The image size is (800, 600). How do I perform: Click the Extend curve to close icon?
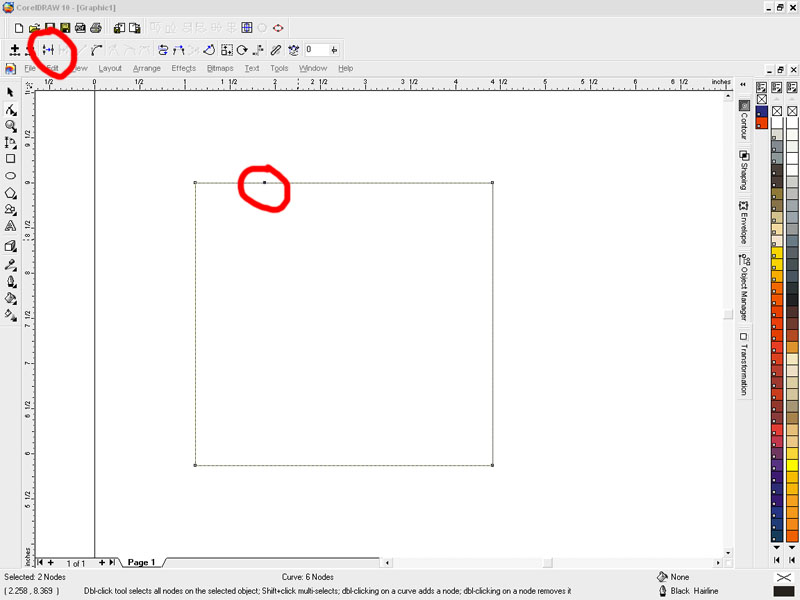click(179, 50)
